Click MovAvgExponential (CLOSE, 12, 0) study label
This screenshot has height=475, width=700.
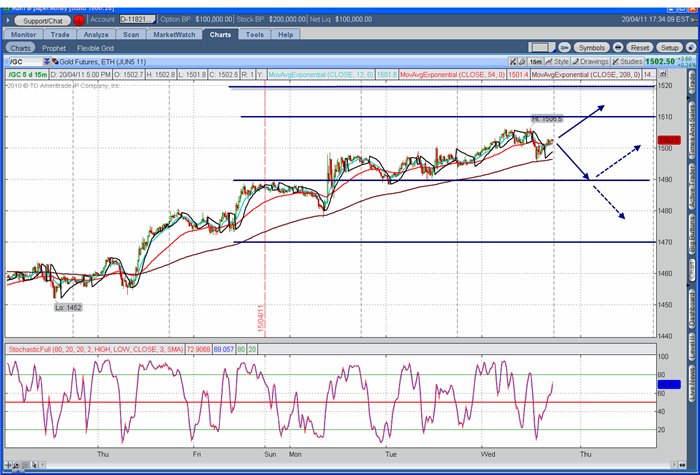coord(321,75)
